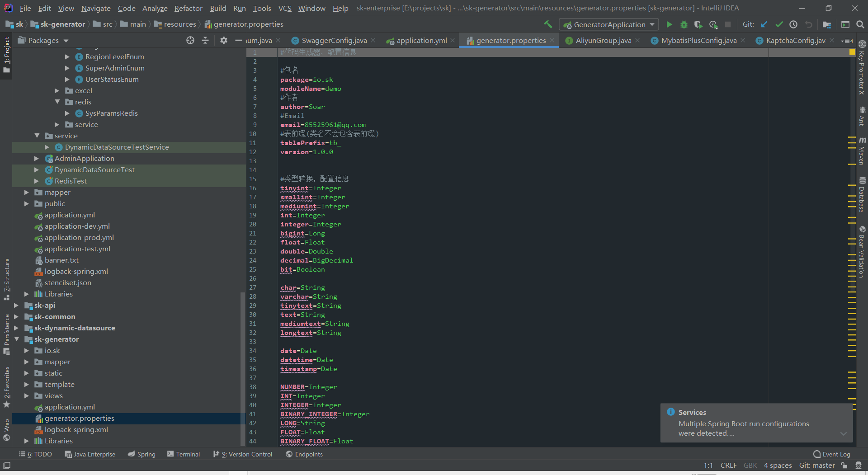Screen dimensions: 868x475
Task: Open the Ant tool window
Action: click(862, 116)
